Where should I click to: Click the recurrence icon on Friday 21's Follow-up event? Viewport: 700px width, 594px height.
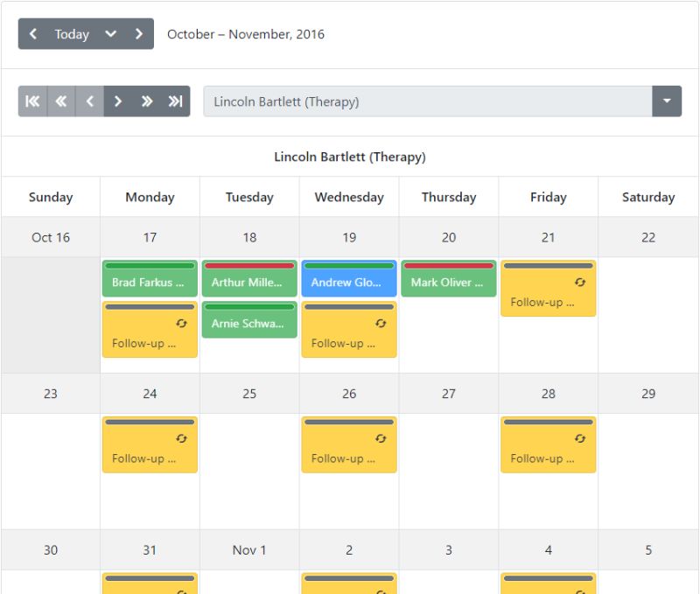coord(580,282)
